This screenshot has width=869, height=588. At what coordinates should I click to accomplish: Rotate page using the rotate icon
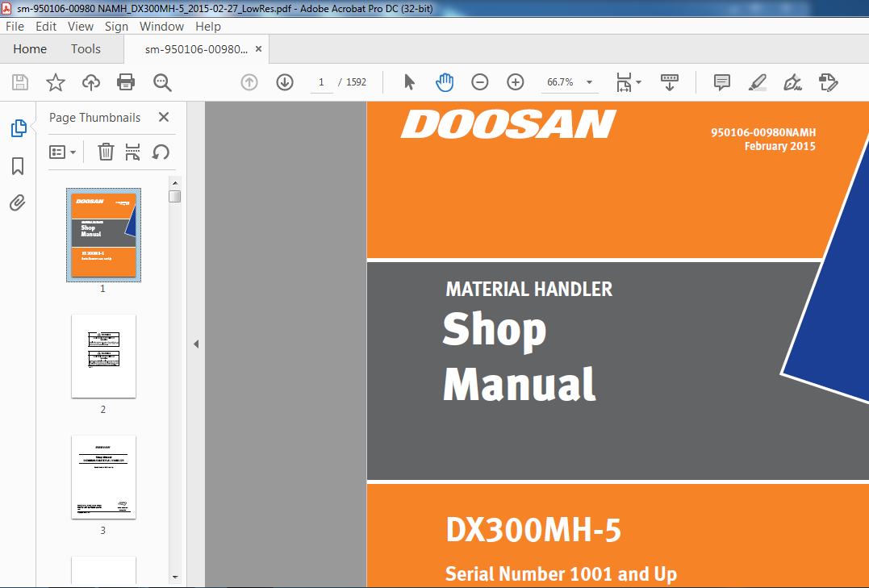[161, 152]
